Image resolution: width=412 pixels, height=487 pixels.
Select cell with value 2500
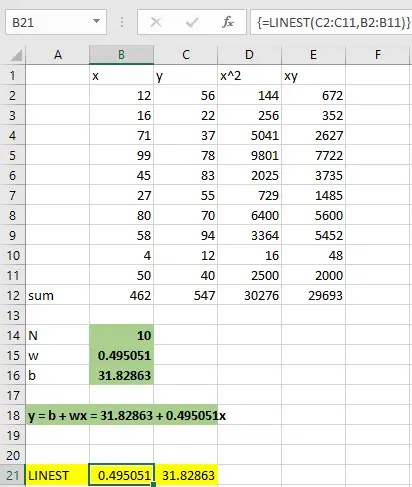[249, 275]
